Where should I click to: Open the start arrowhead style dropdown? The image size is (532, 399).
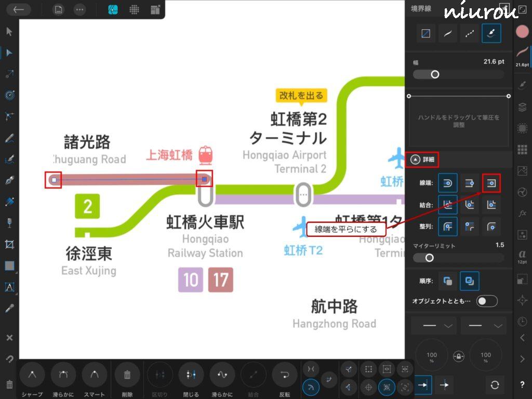[x=434, y=326]
